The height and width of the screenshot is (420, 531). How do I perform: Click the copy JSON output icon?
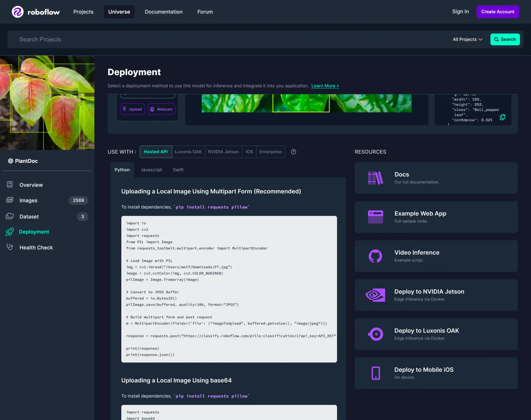coord(502,117)
